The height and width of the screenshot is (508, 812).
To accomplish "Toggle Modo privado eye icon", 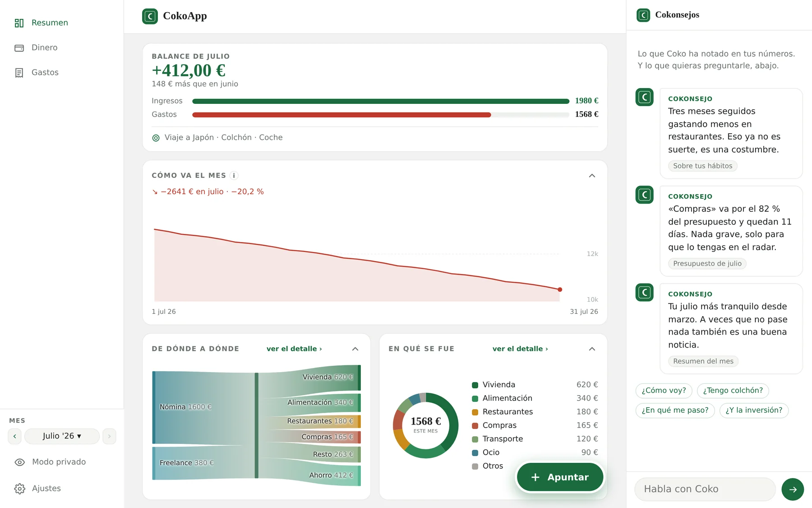I will click(19, 462).
